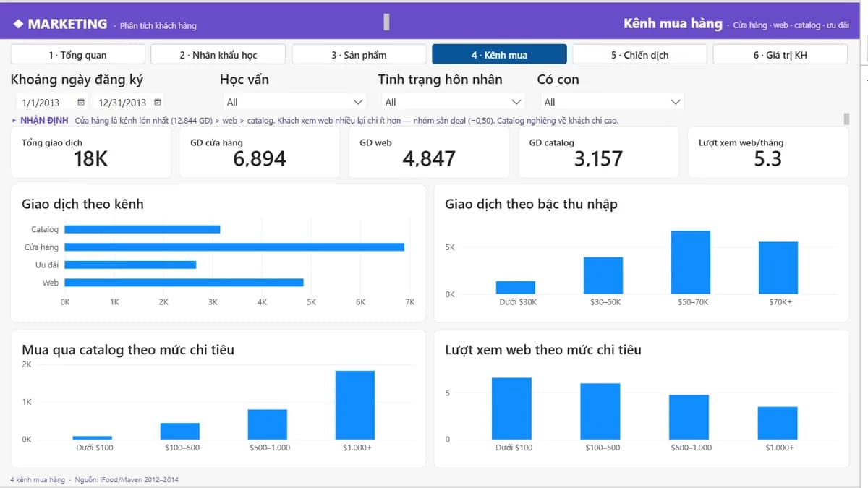The image size is (868, 488).
Task: Click the Web bar in channel chart
Action: coord(184,283)
